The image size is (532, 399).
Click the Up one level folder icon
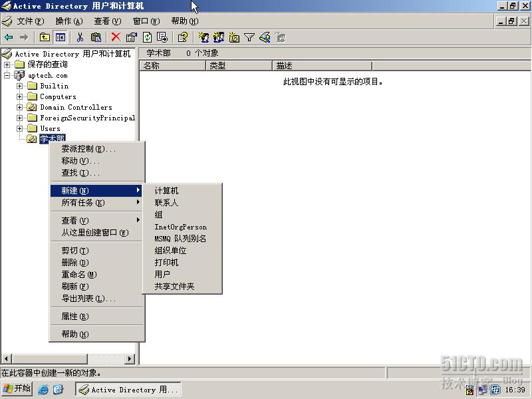(x=45, y=37)
